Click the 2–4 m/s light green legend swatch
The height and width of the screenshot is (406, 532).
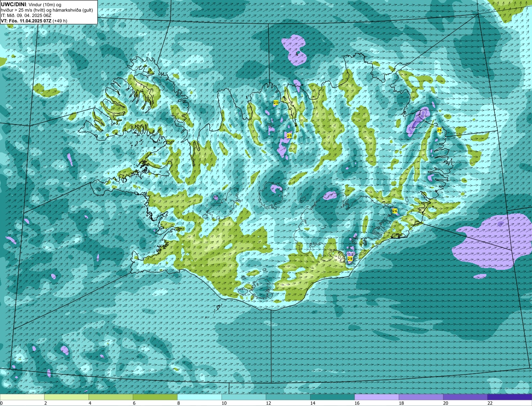click(66, 397)
